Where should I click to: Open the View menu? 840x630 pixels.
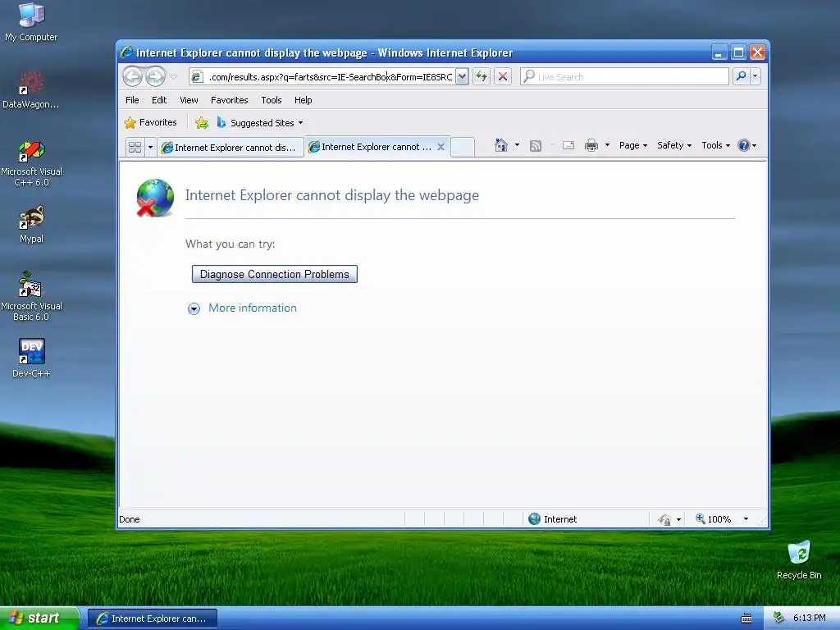[x=189, y=100]
